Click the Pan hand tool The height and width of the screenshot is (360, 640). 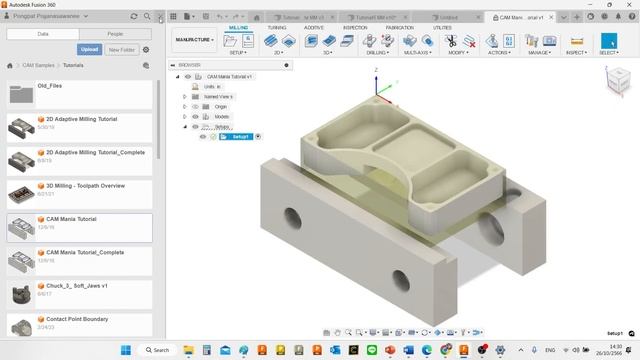pyautogui.click(x=338, y=333)
